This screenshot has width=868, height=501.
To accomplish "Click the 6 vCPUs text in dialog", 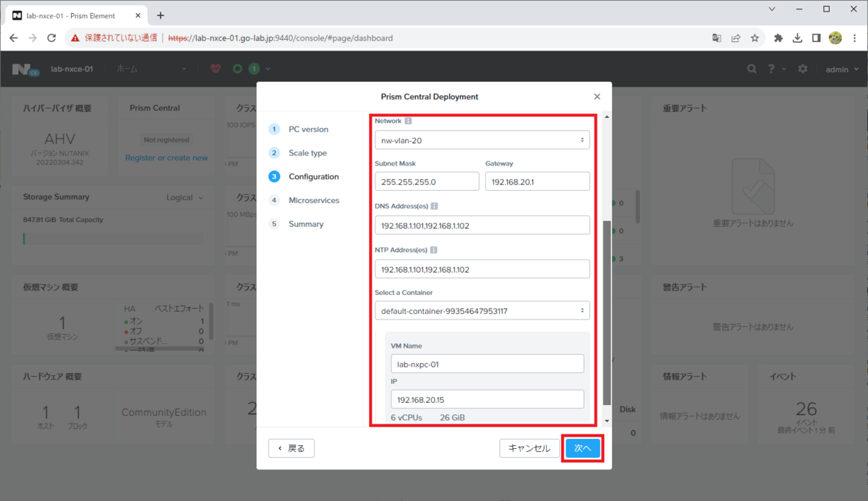I will 407,418.
